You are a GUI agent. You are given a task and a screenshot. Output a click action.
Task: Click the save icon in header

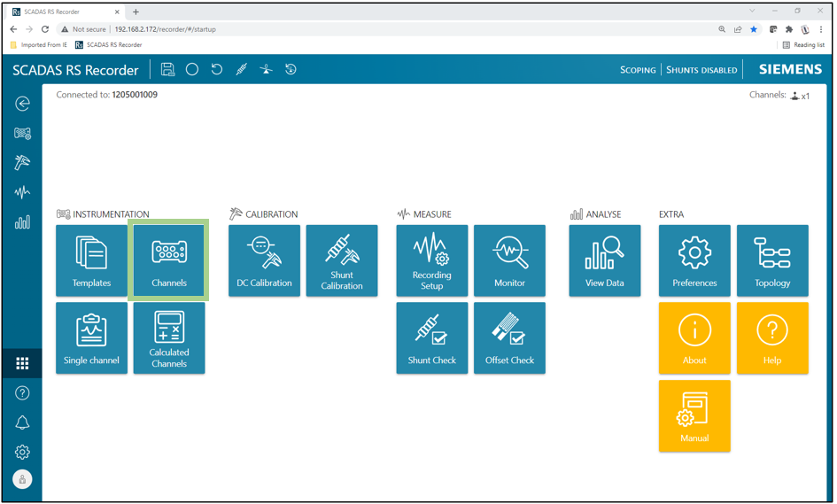coord(167,69)
